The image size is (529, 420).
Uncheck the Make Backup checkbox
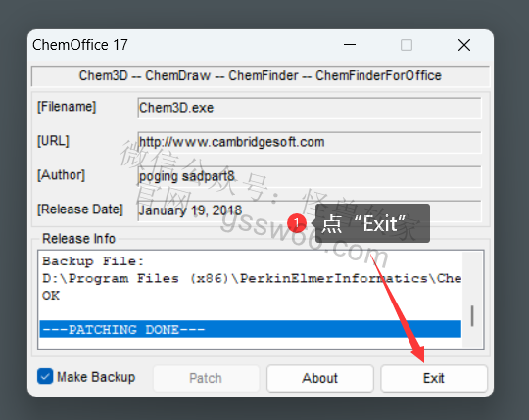[45, 376]
